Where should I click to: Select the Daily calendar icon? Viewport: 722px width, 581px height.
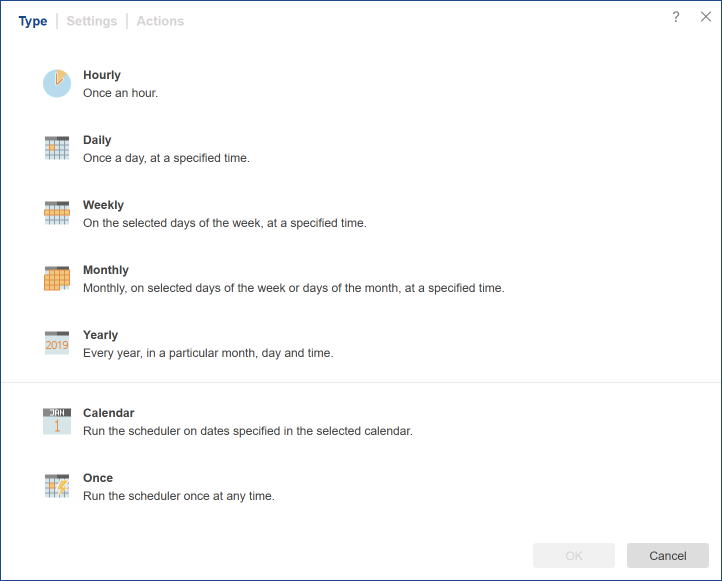click(57, 148)
